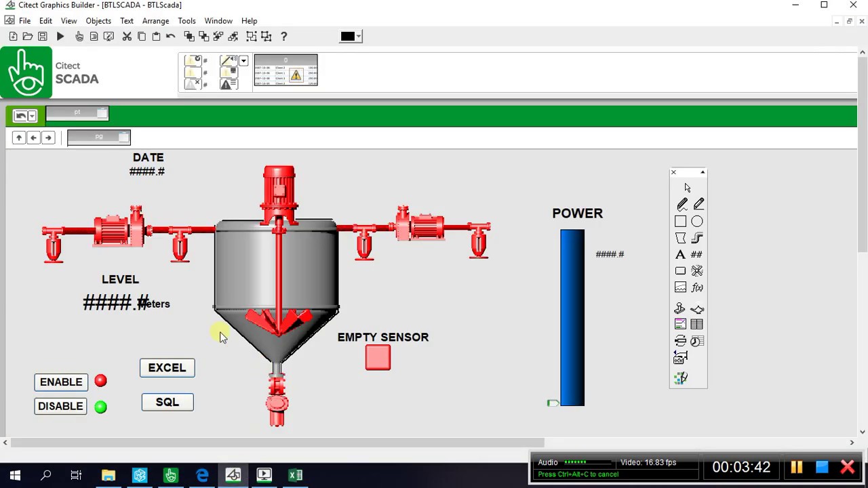The width and height of the screenshot is (868, 488).
Task: Select the Text tool (A)
Action: coord(680,255)
